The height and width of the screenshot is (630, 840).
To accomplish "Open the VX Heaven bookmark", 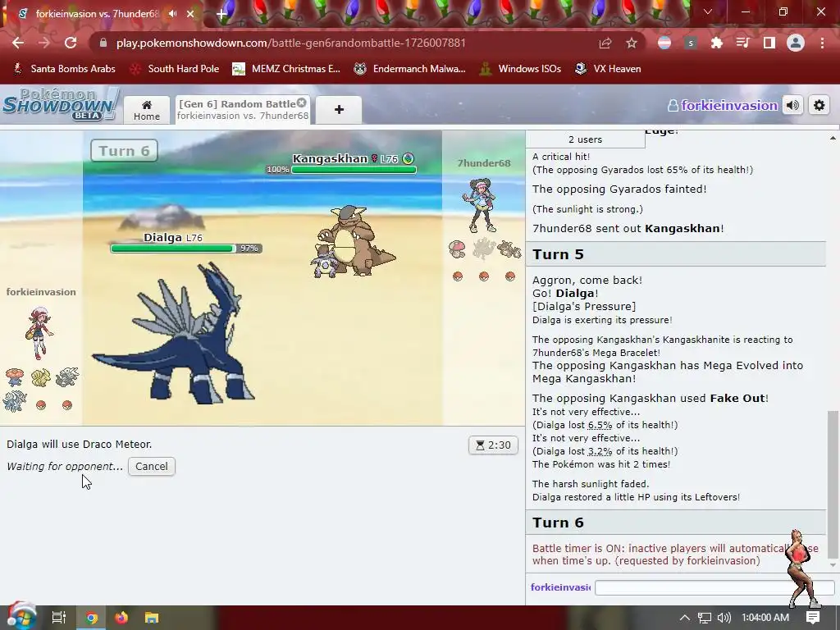I will click(608, 69).
